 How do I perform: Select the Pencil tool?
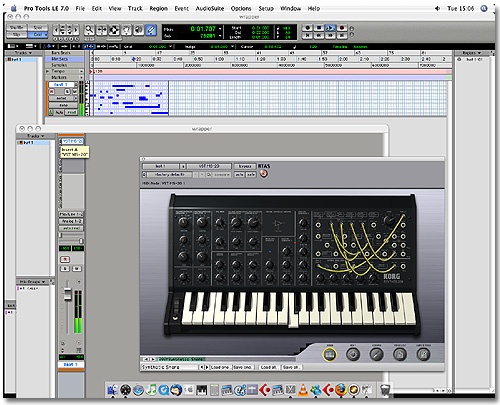pyautogui.click(x=151, y=30)
